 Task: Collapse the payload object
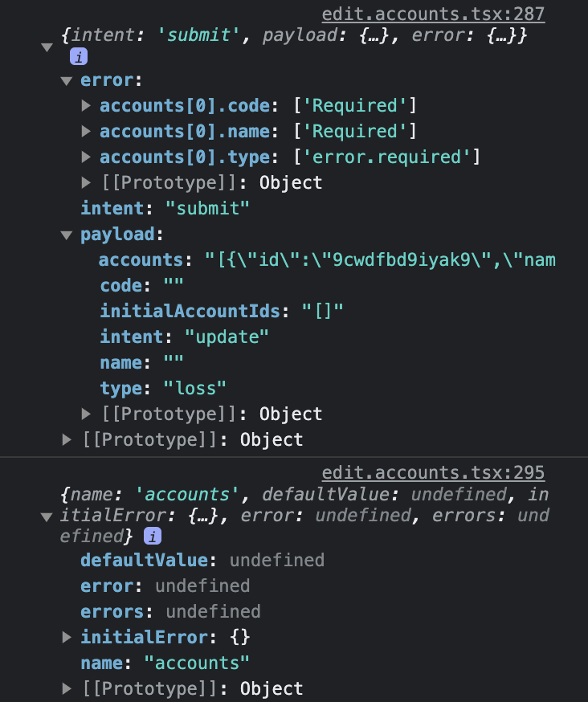point(67,234)
